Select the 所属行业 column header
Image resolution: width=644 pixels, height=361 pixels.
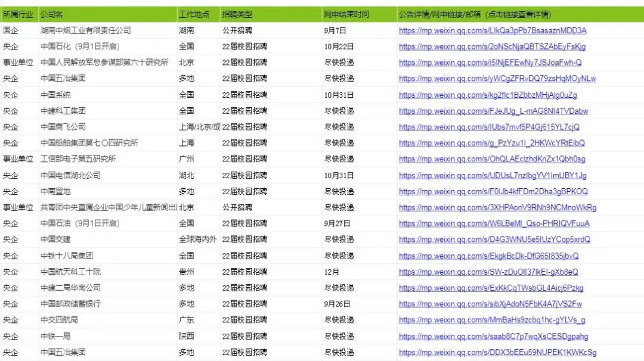[x=19, y=14]
